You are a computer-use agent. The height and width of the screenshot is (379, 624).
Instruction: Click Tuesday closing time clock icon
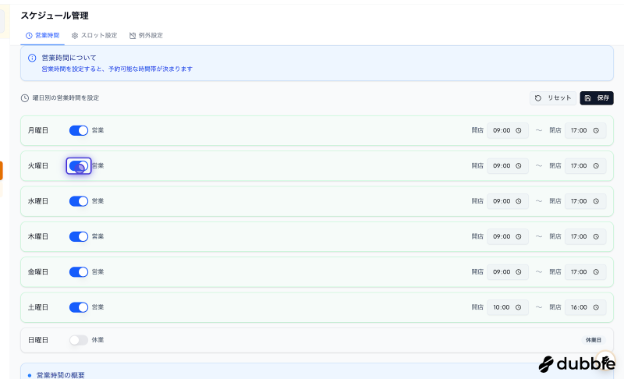(596, 166)
